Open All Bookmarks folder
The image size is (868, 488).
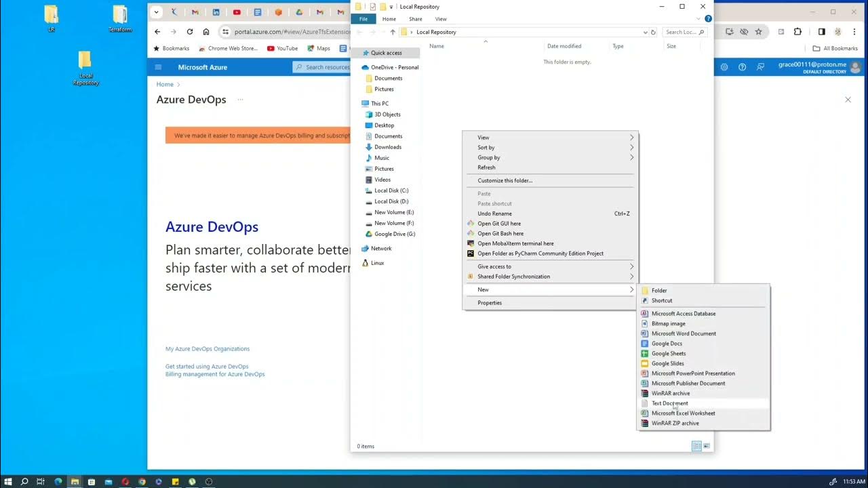(x=835, y=49)
